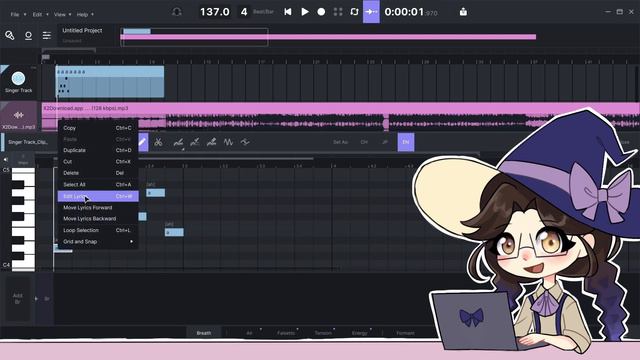This screenshot has height=360, width=640.
Task: Choose Delete in the context menu
Action: tap(98, 173)
